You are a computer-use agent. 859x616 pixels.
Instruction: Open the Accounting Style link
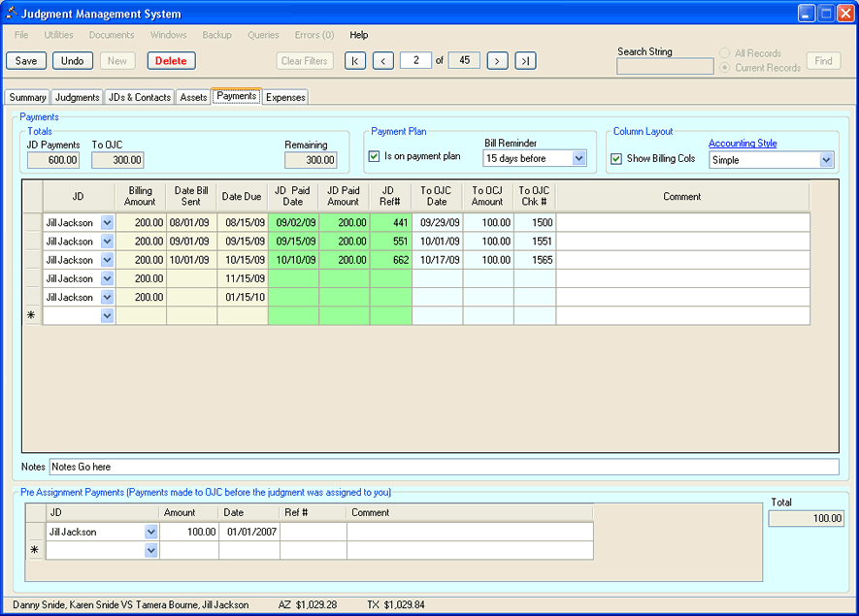click(x=742, y=144)
